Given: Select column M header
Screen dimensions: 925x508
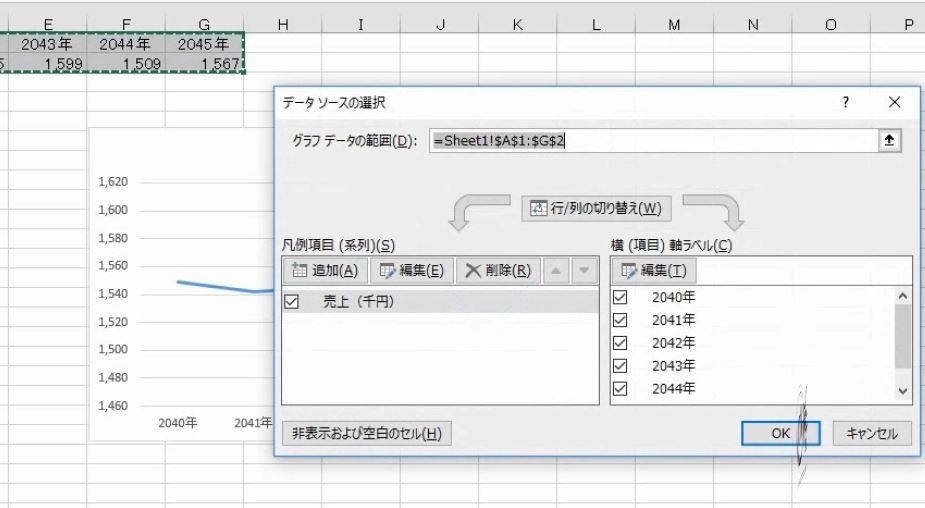Looking at the screenshot, I should (x=674, y=25).
